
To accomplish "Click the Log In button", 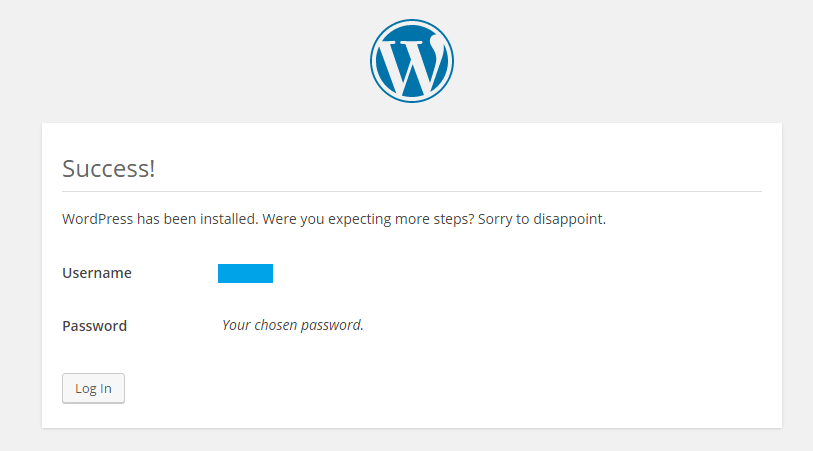I will 93,388.
